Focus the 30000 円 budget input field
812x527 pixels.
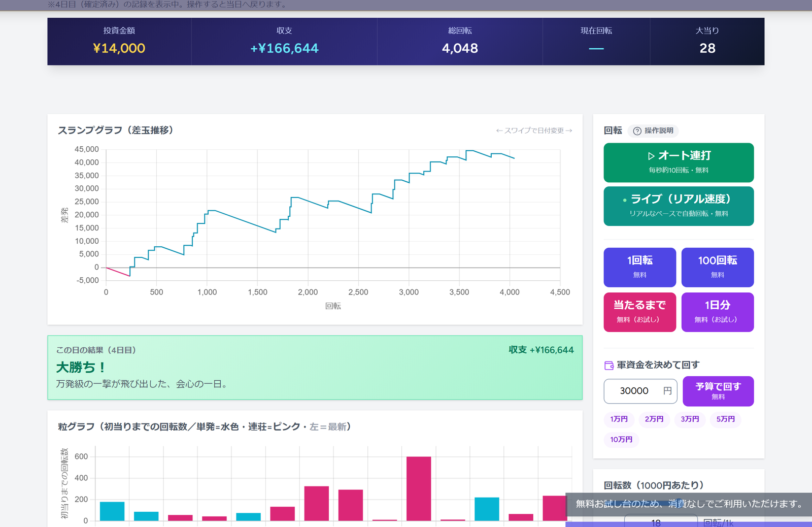[x=640, y=391]
